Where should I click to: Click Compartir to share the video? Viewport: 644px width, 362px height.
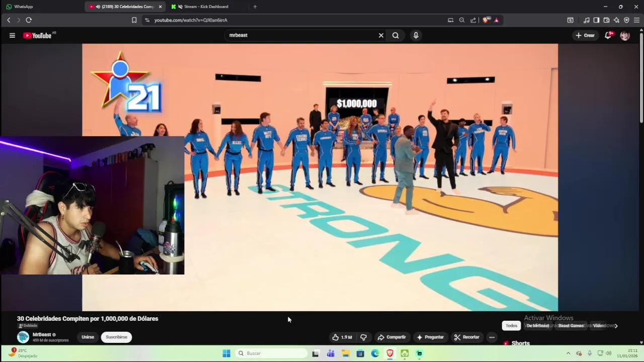click(x=391, y=337)
